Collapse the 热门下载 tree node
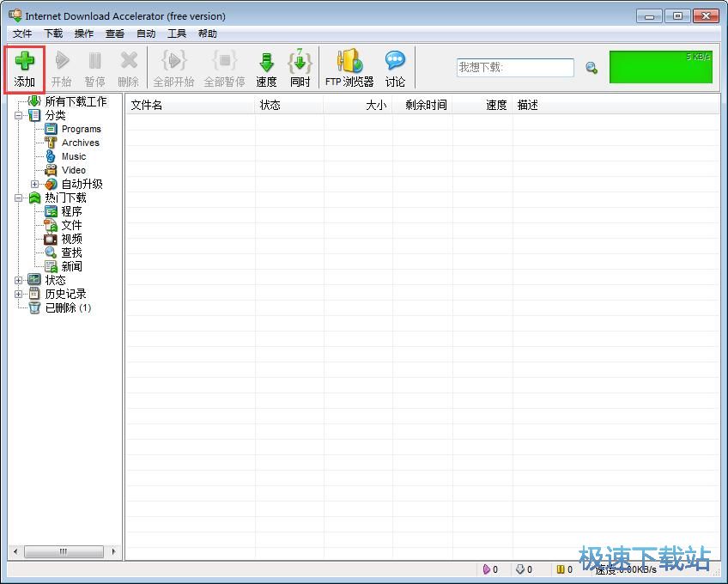 pos(18,198)
